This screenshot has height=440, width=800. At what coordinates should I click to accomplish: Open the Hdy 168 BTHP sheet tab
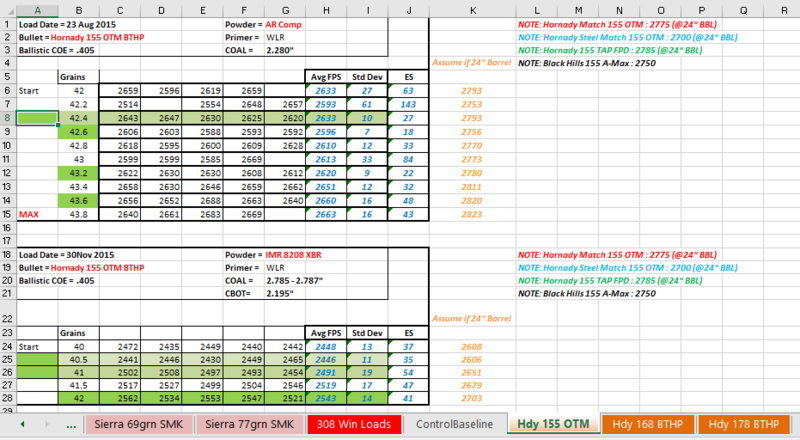[x=647, y=424]
